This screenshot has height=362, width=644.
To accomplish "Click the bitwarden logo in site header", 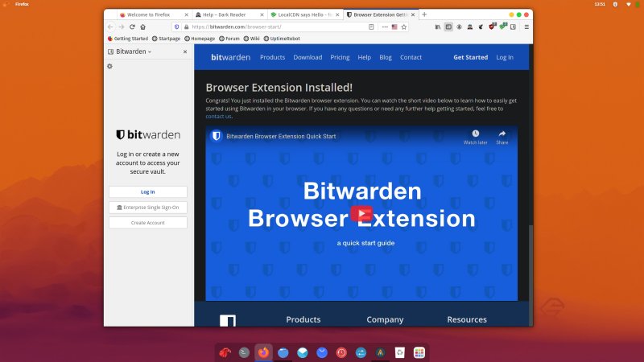I will pyautogui.click(x=230, y=57).
